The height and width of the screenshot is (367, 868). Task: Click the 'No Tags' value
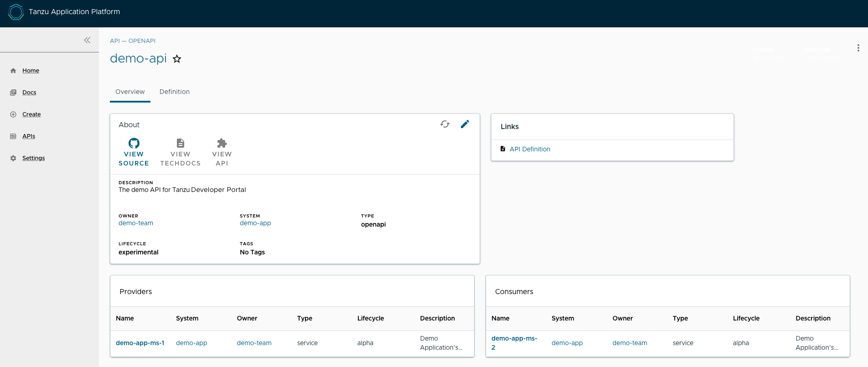[x=252, y=252]
